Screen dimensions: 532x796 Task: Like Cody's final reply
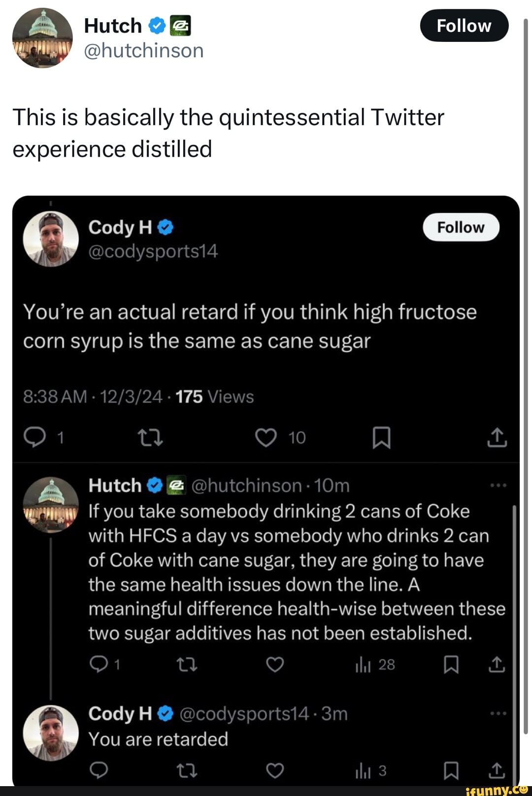[275, 770]
